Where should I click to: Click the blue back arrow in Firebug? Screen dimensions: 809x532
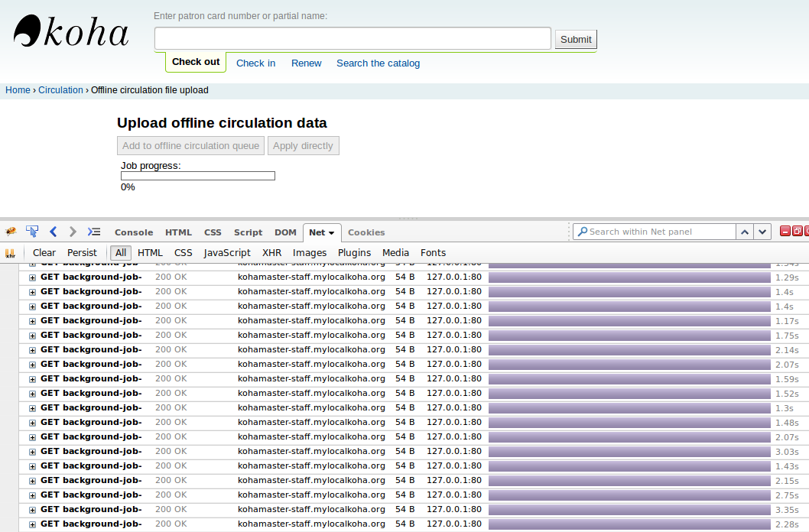(53, 232)
